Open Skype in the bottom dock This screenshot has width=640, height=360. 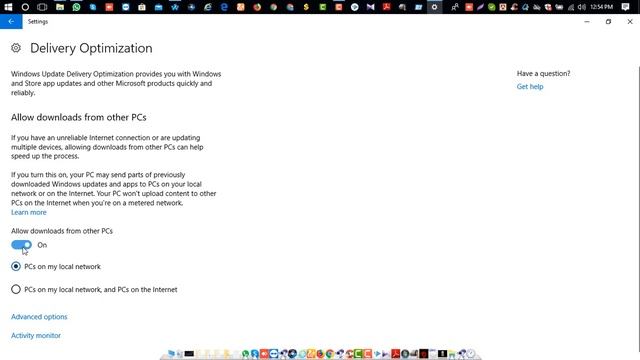tap(255, 353)
